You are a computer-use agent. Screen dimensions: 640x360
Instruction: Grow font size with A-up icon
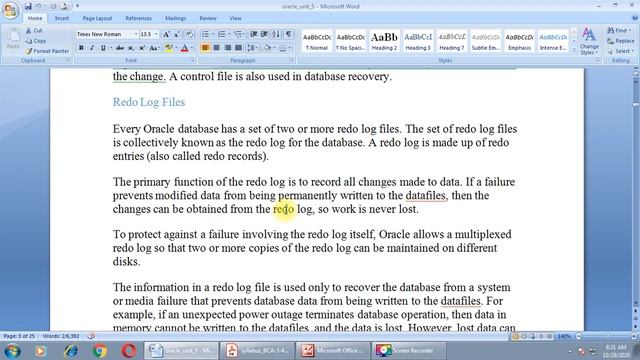pos(167,35)
